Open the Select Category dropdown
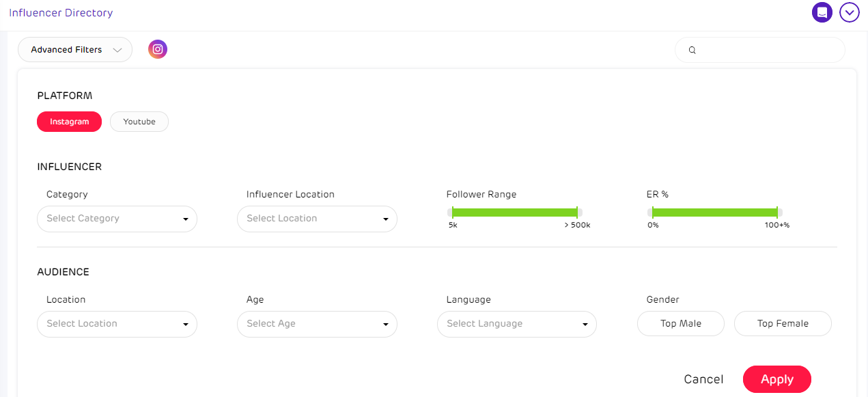This screenshot has height=397, width=868. pyautogui.click(x=117, y=219)
